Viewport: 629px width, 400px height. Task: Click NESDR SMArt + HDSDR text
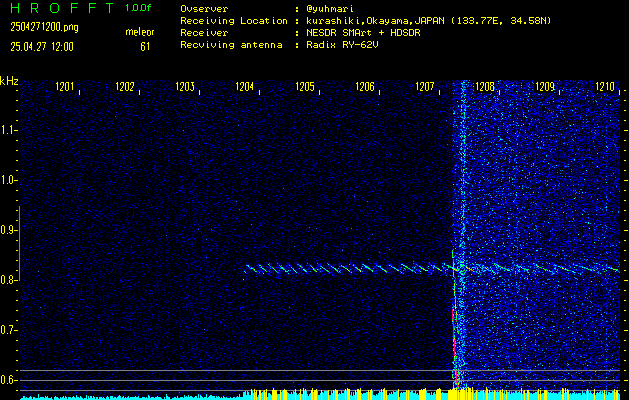363,33
